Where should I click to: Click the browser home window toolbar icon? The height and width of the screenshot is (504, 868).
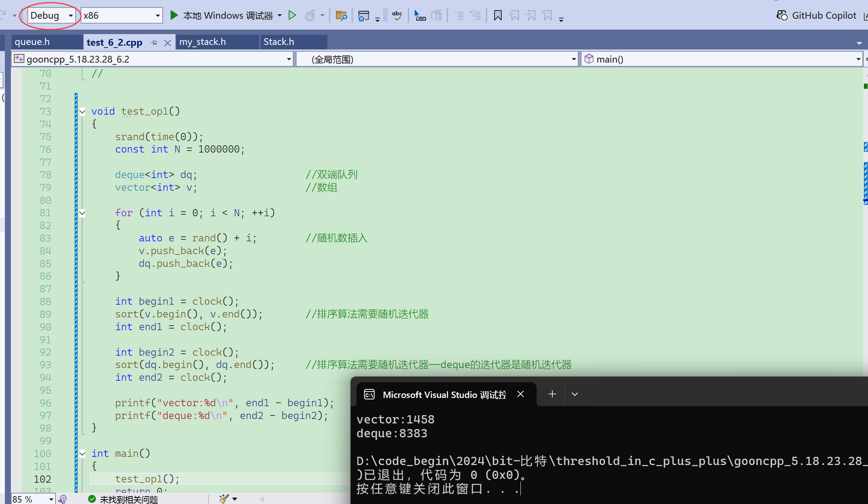click(363, 15)
